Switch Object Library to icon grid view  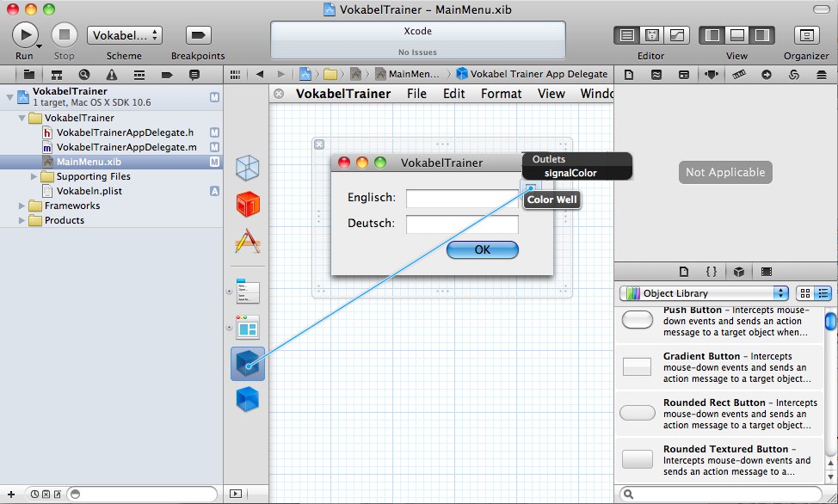pos(805,293)
